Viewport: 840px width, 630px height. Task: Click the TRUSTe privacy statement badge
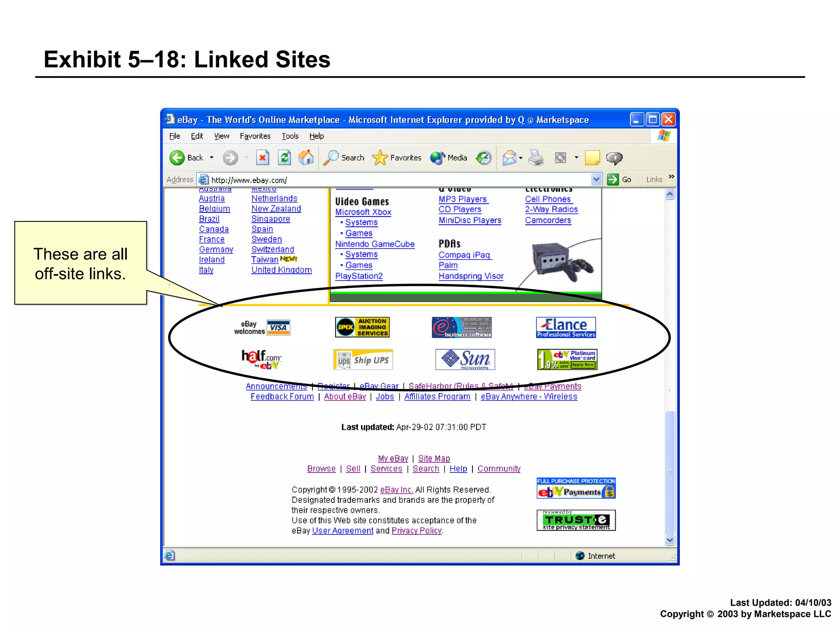[x=576, y=520]
